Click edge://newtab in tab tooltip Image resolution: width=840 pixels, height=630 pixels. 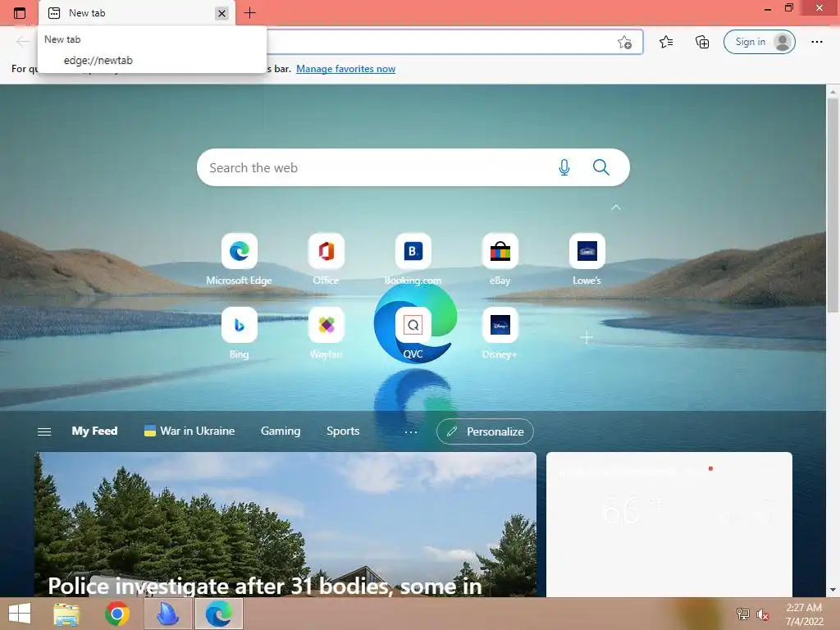[98, 60]
